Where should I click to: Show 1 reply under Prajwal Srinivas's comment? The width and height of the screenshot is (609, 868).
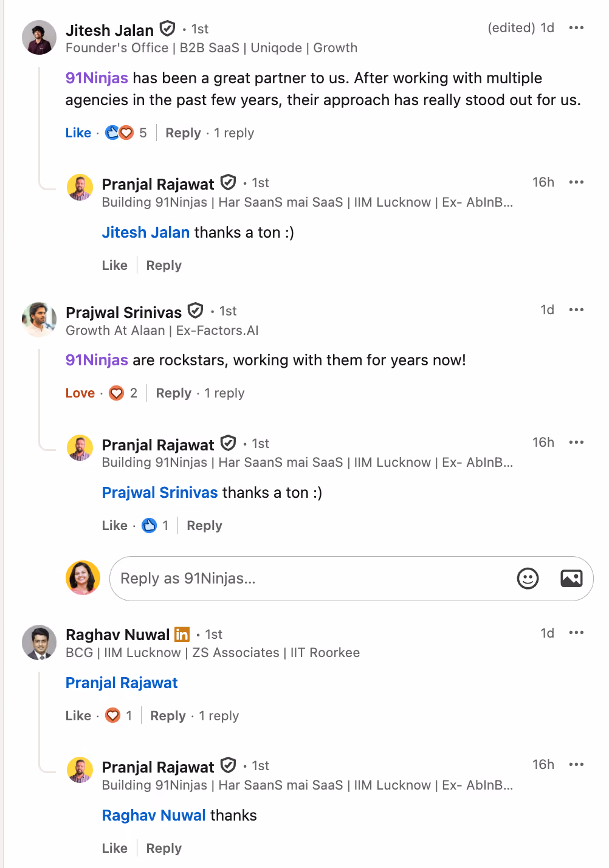click(x=224, y=393)
